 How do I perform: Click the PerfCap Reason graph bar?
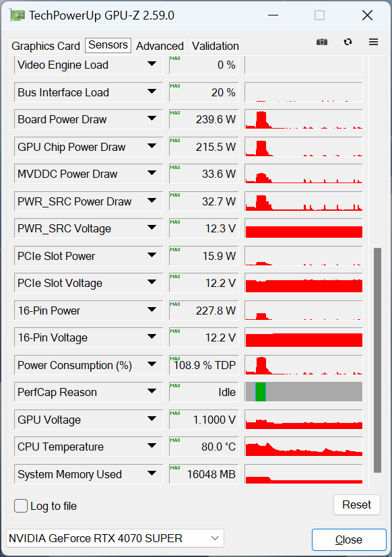(304, 392)
